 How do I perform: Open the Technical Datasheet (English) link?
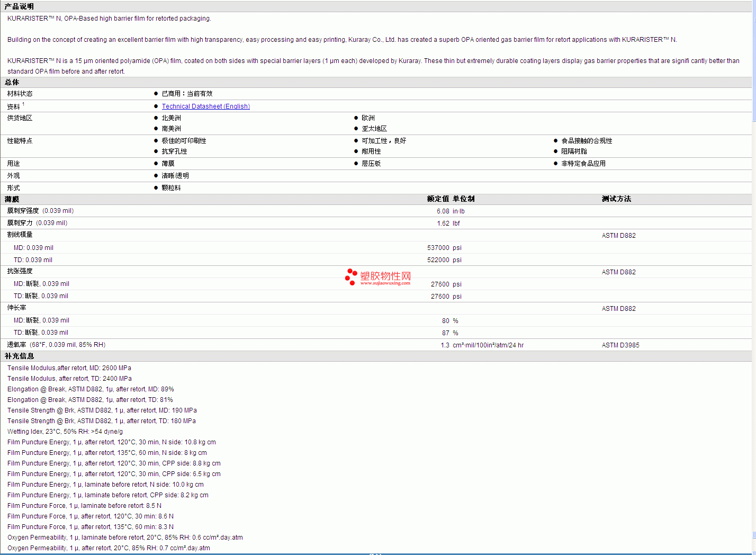206,106
